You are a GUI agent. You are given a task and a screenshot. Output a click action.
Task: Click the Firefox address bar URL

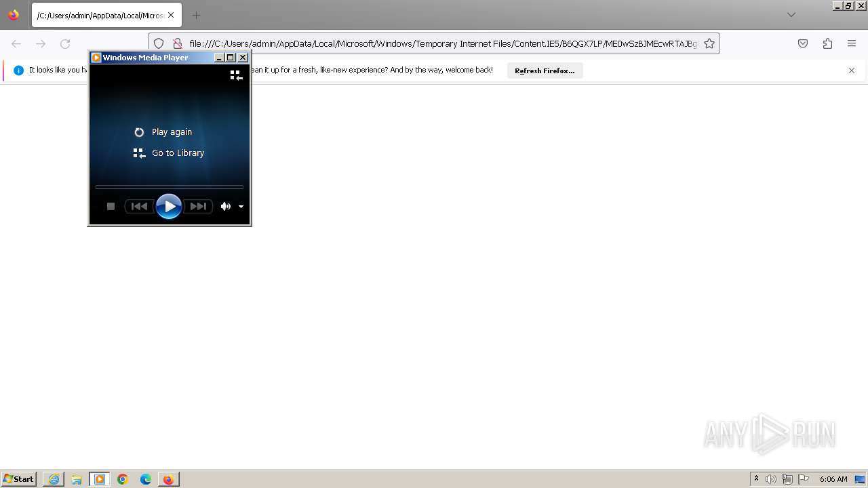pos(443,43)
